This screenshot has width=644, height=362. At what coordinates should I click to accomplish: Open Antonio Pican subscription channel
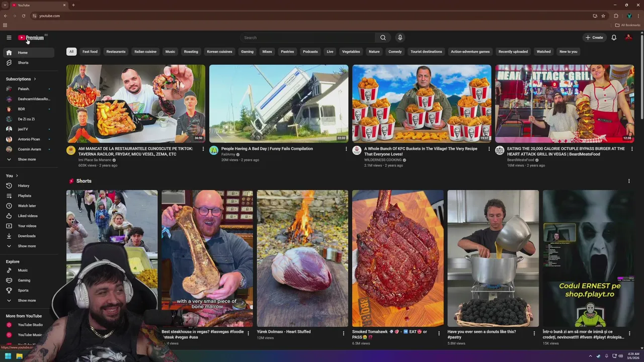click(28, 139)
